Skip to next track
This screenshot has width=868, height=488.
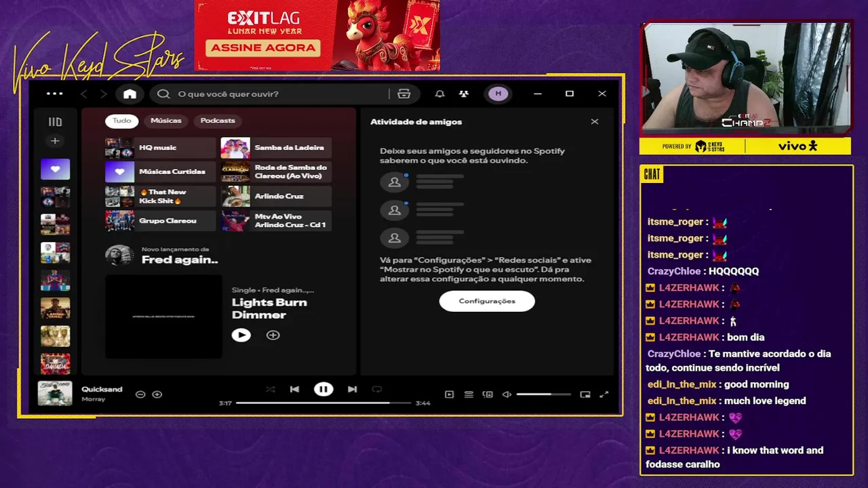click(352, 389)
